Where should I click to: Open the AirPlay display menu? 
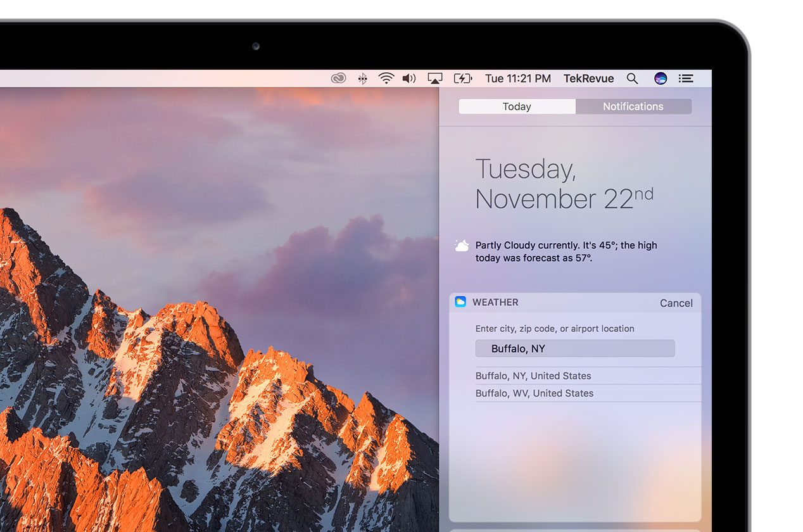pyautogui.click(x=435, y=79)
